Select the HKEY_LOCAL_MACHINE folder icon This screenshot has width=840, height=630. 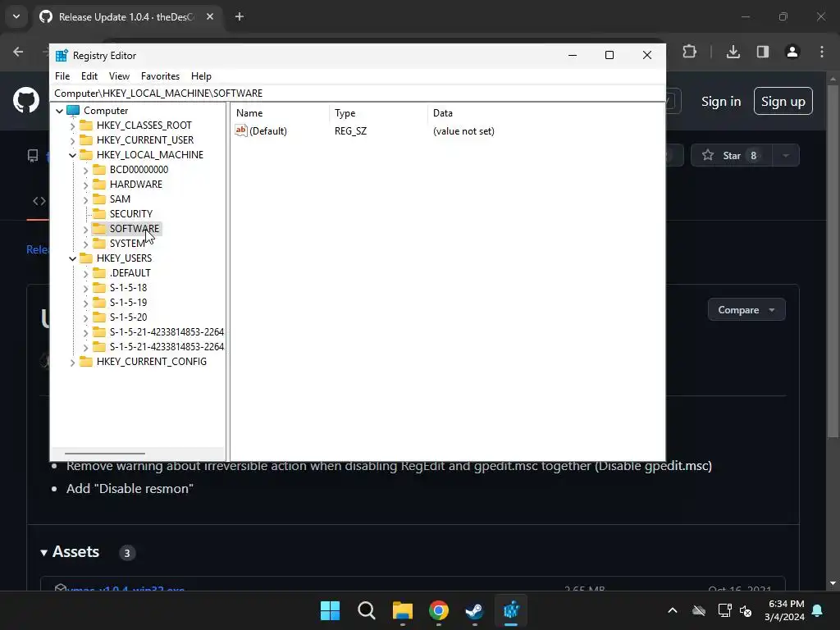pos(85,155)
